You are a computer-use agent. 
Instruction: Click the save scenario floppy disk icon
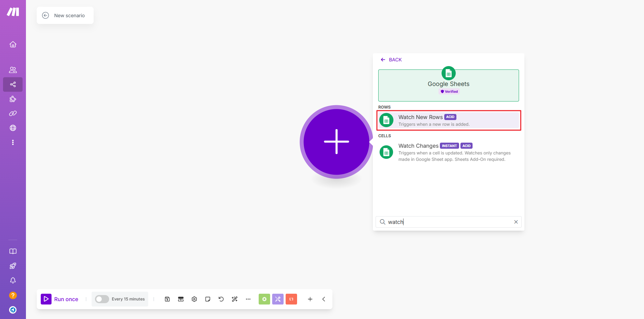tap(167, 299)
